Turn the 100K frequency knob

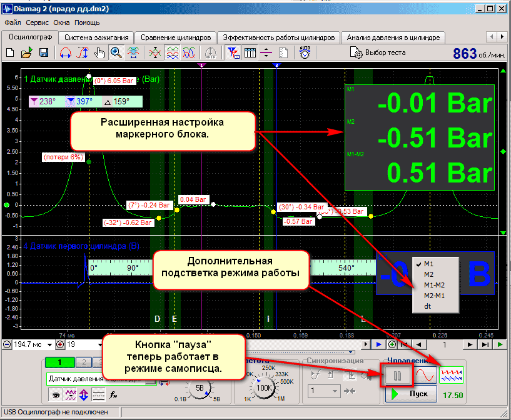coord(264,388)
